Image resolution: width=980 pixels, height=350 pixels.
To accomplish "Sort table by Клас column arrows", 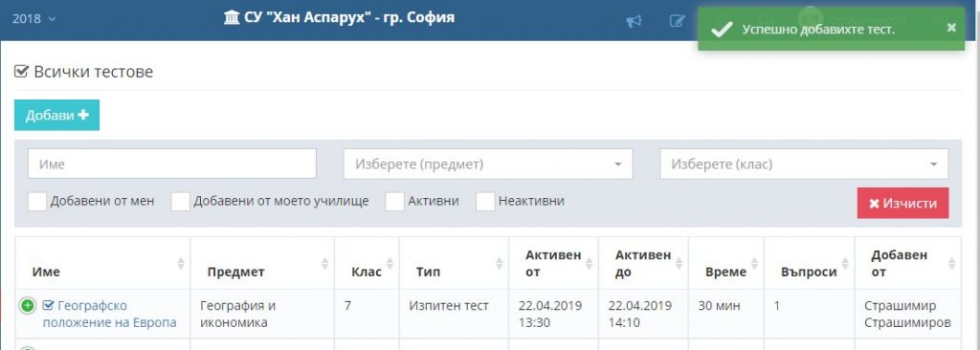I will coord(390,264).
